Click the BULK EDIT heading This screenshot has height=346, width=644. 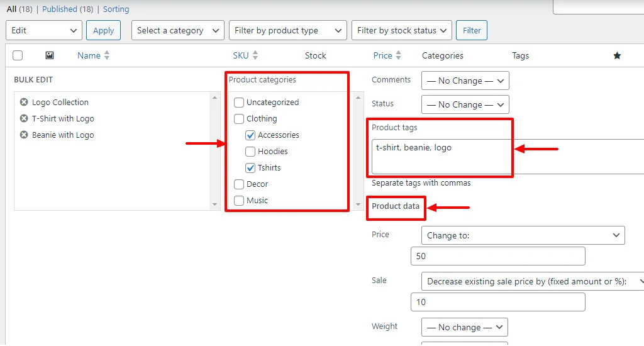coord(33,80)
